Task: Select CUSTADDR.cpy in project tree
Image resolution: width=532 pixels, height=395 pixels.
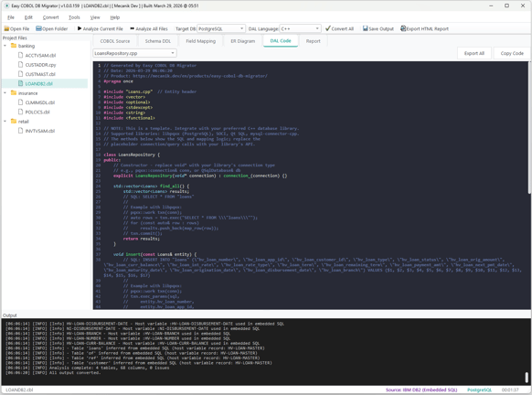Action: point(40,65)
